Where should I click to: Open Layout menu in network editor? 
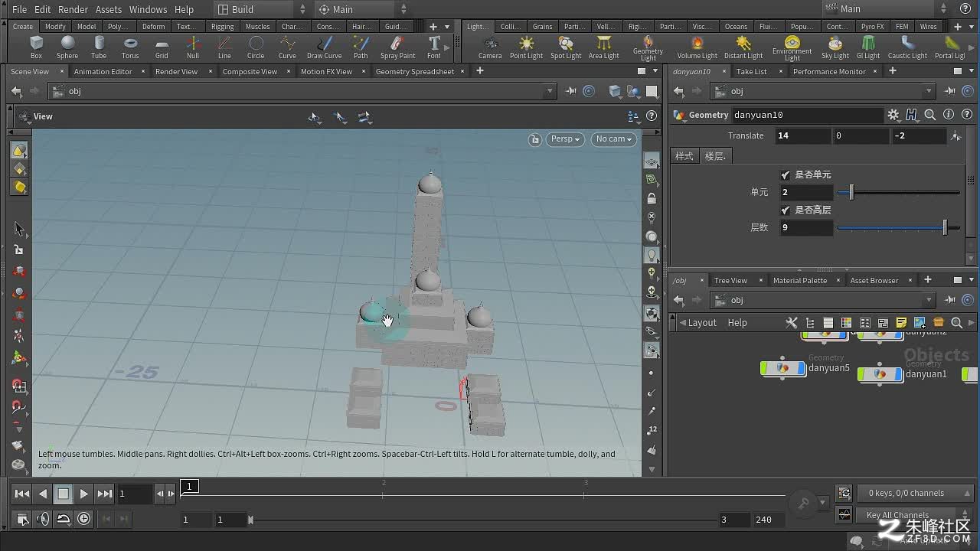coord(702,323)
